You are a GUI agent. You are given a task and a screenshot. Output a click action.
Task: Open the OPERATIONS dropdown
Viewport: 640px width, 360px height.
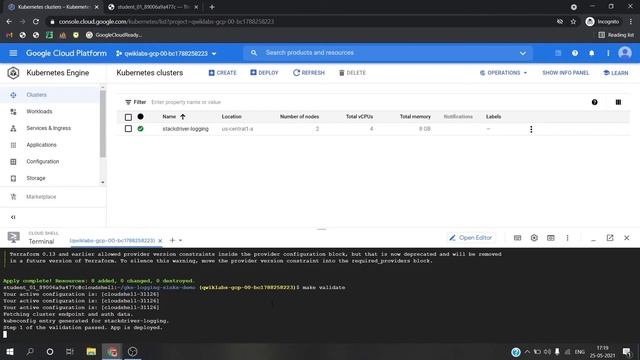tap(503, 73)
